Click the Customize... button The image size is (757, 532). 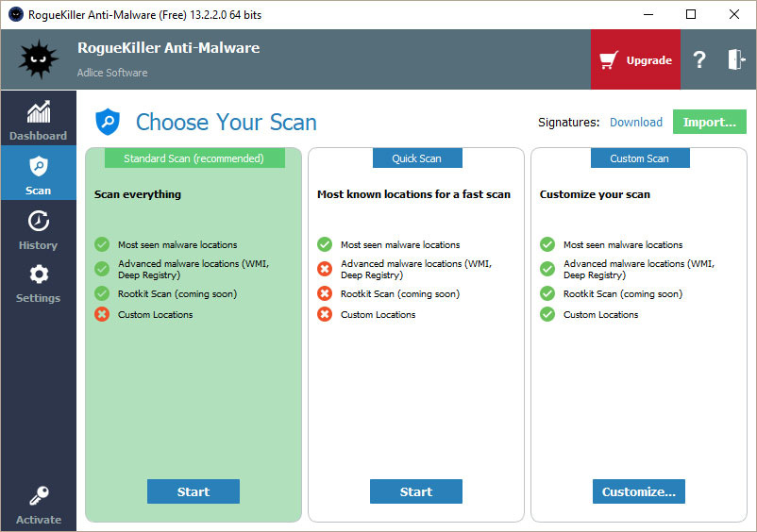[639, 491]
